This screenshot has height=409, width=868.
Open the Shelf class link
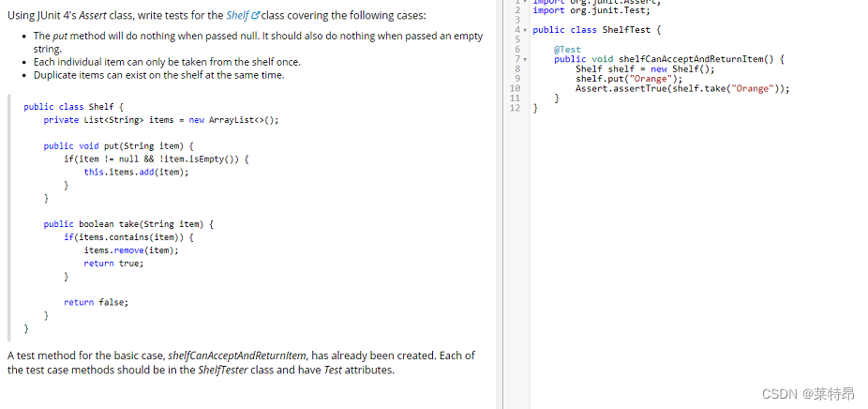point(237,15)
